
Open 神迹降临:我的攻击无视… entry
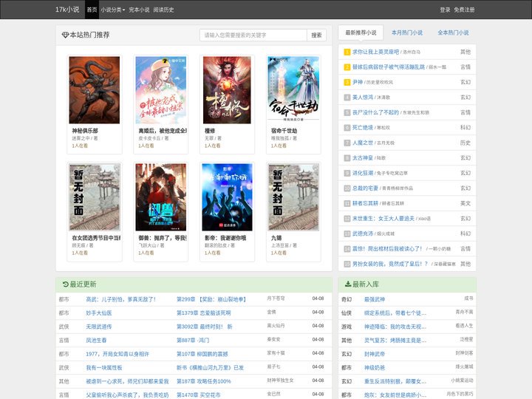tap(395, 327)
